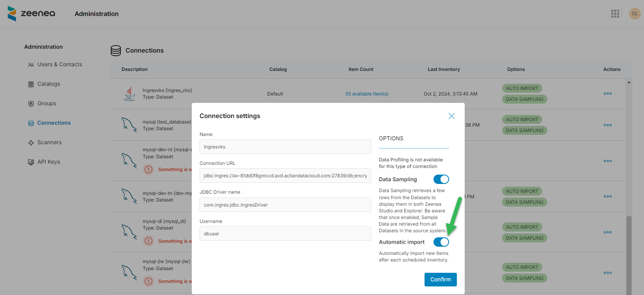Open actions menu for Ingresvks row
This screenshot has width=644, height=295.
click(607, 94)
